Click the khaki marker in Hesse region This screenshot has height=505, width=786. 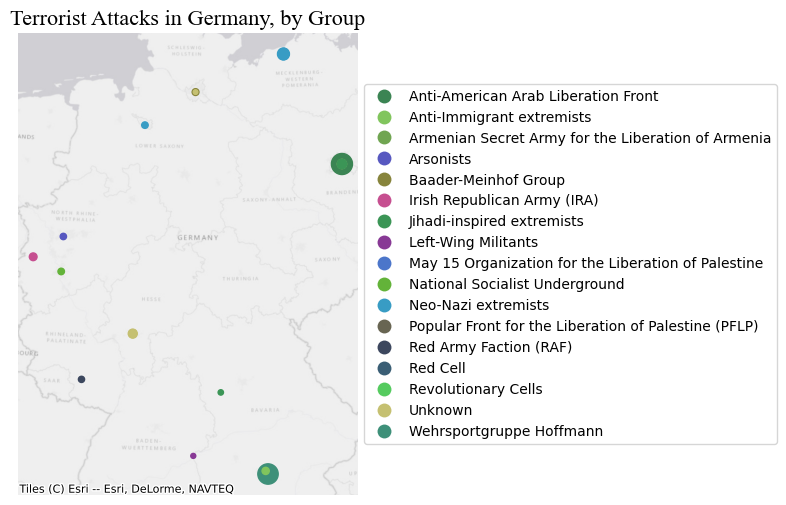[132, 333]
